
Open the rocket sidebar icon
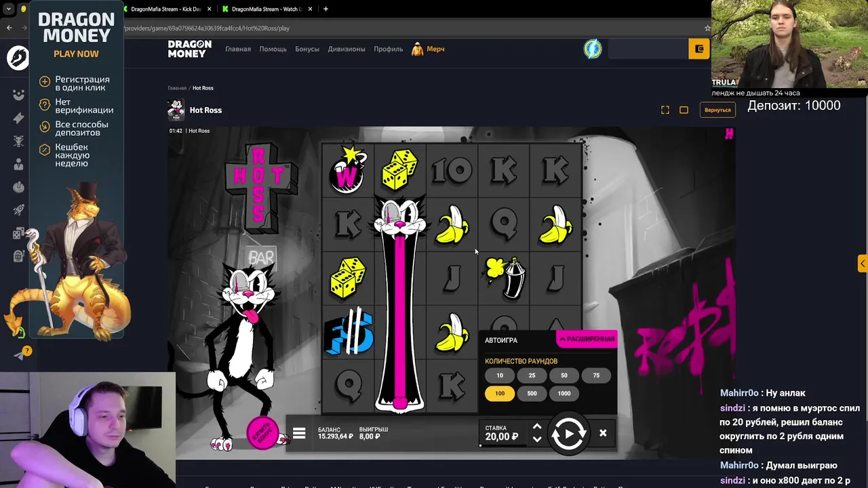[x=18, y=210]
